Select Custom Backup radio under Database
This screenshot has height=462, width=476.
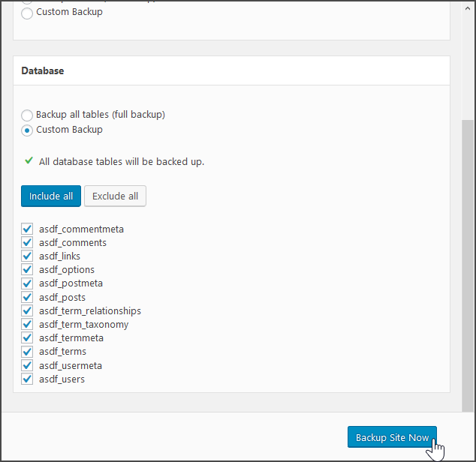pos(27,130)
